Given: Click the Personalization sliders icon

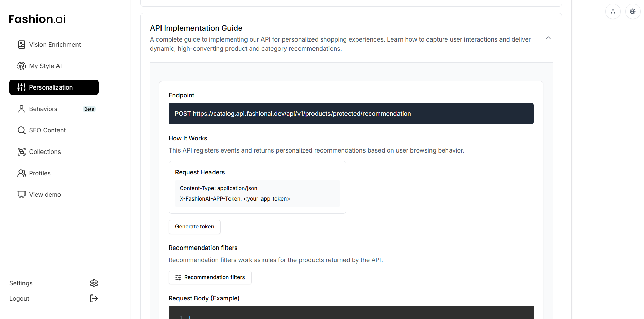Looking at the screenshot, I should (x=21, y=87).
